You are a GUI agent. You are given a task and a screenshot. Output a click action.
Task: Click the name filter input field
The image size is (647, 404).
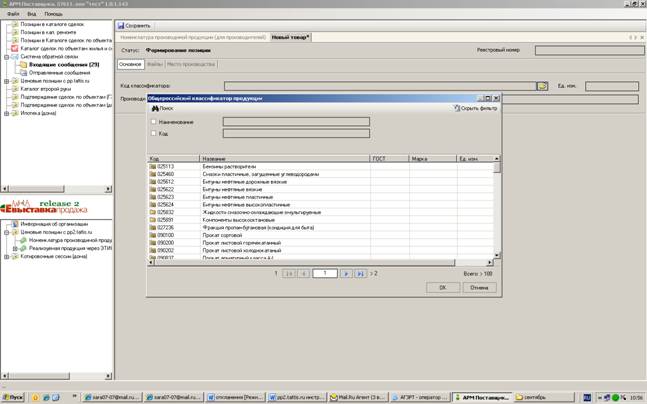[x=296, y=121]
